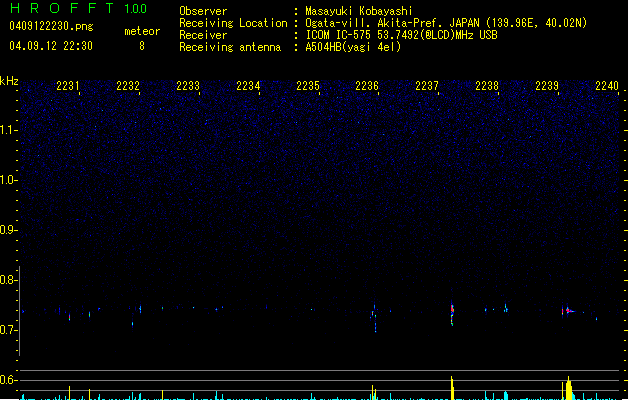Click the meteor count value 8
Image resolution: width=629 pixels, height=400 pixels.
(x=142, y=46)
